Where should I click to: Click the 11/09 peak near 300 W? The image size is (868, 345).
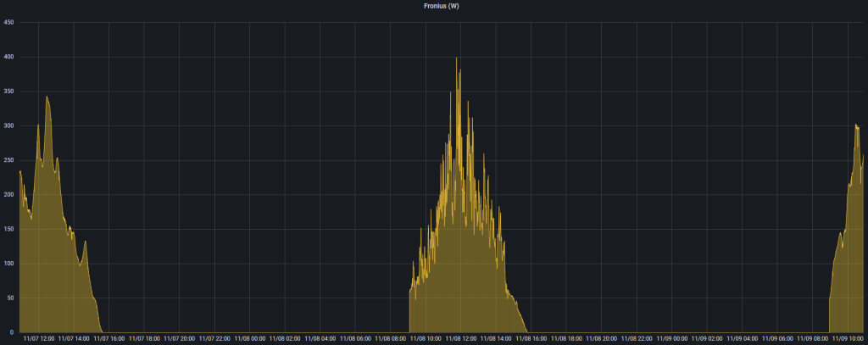856,125
